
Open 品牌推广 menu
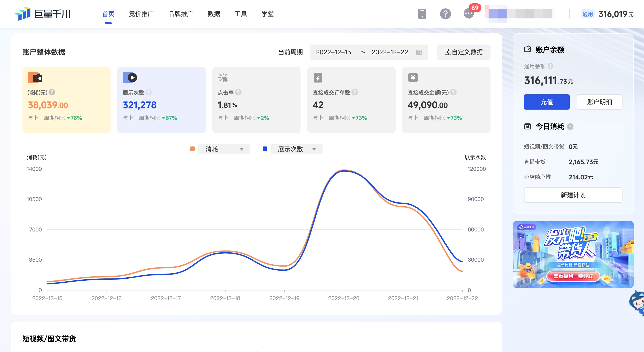[181, 14]
